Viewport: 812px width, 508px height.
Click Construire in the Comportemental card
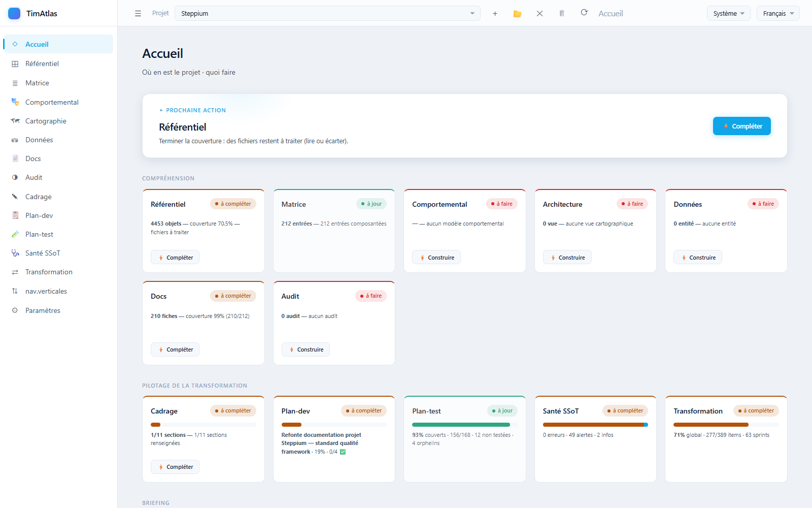coord(436,258)
